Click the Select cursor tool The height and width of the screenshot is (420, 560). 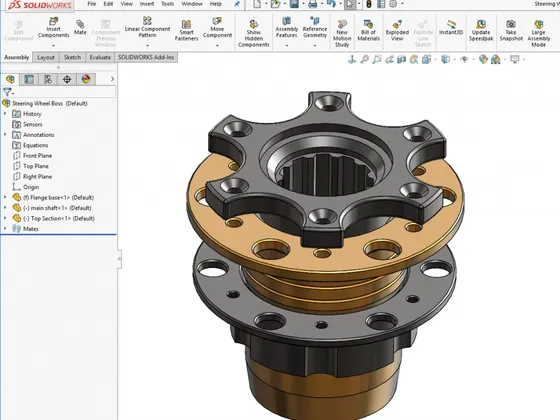coord(350,4)
